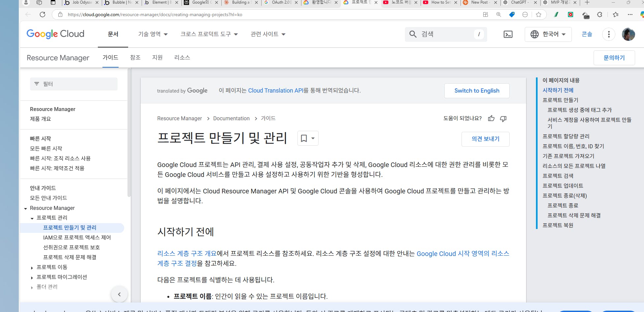Open the Workspaces icon in title bar
This screenshot has height=312, width=644.
coord(39,3)
